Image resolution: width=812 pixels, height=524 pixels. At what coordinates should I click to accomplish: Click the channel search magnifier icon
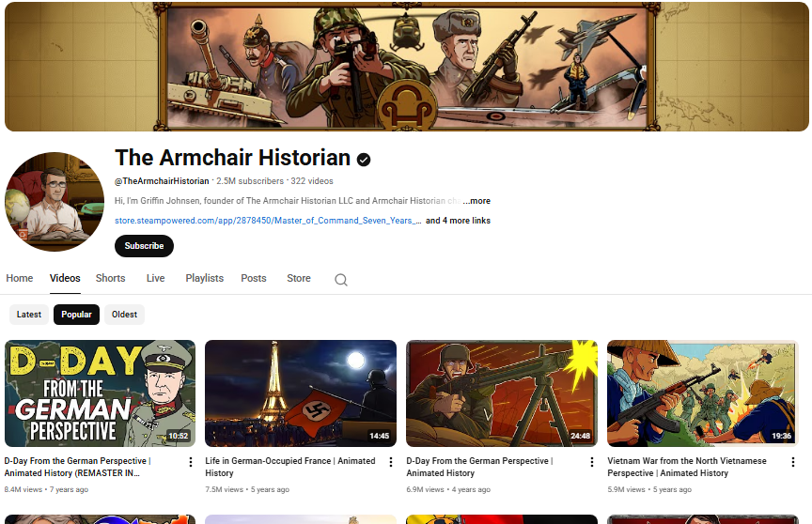tap(341, 280)
